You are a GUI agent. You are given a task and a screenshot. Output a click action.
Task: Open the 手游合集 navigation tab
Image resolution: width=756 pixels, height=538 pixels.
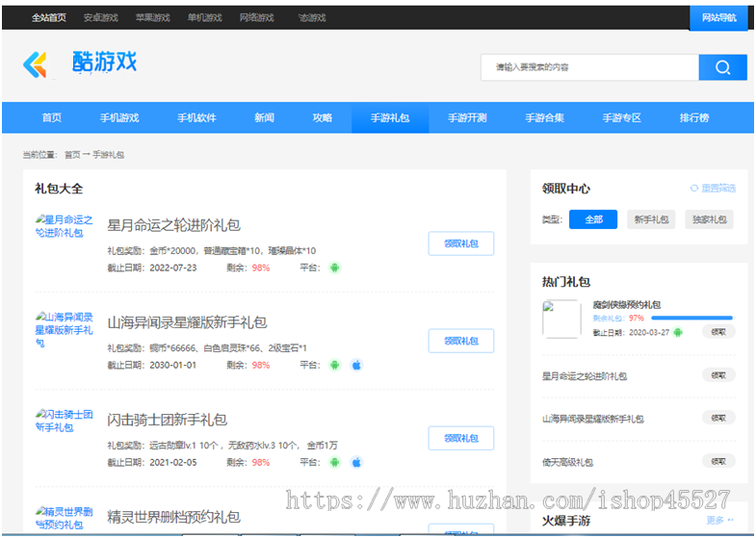coord(544,117)
